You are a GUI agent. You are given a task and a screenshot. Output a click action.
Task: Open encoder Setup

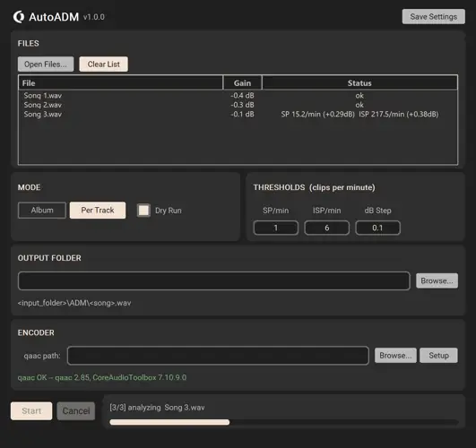coord(438,356)
